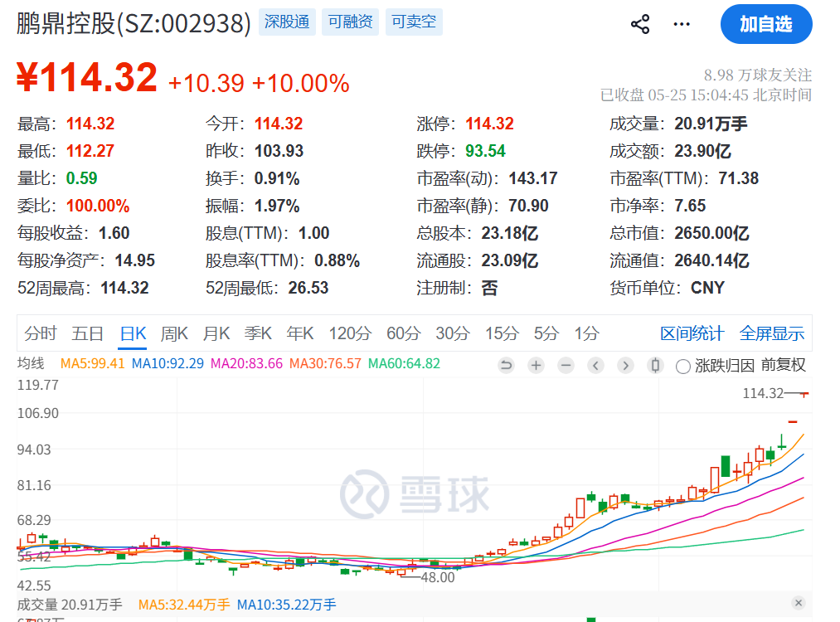This screenshot has width=840, height=622.
Task: Select the 年K chart tab
Action: click(x=299, y=333)
